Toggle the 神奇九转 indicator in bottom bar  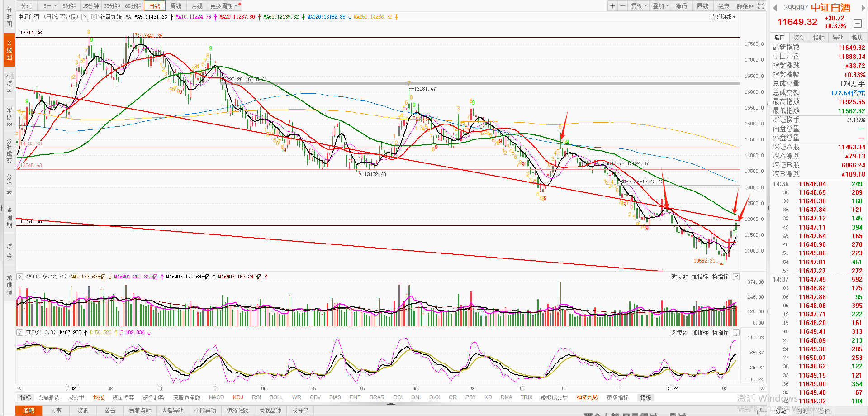[x=587, y=397]
